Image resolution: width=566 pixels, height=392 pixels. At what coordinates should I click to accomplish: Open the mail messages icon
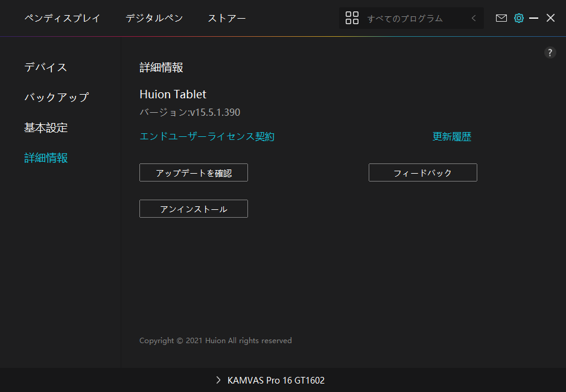point(501,18)
